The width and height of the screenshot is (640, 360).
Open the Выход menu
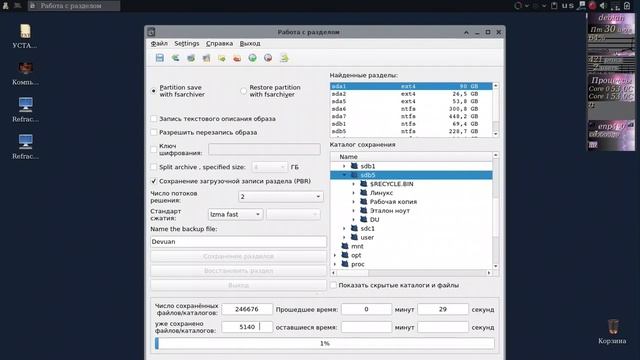pos(250,43)
